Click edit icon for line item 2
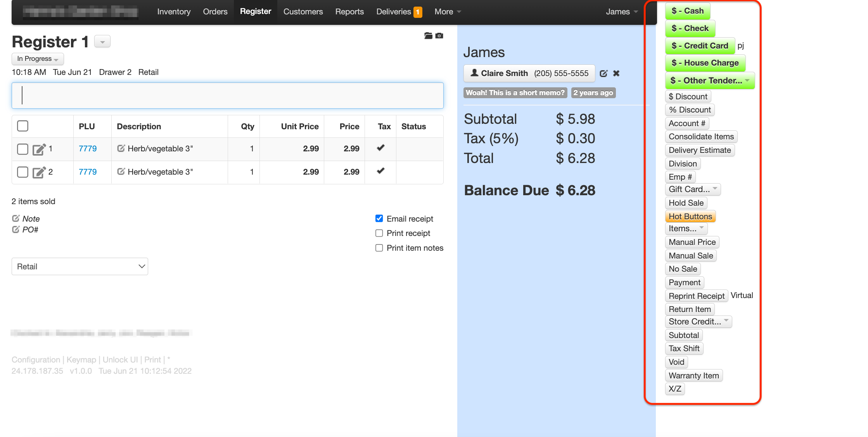 click(x=39, y=172)
